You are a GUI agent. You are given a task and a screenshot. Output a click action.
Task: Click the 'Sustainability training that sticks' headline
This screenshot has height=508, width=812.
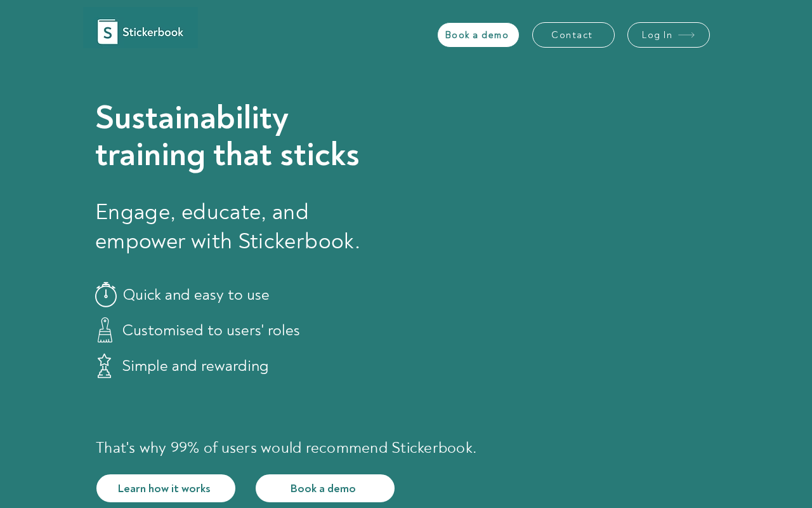click(x=227, y=135)
